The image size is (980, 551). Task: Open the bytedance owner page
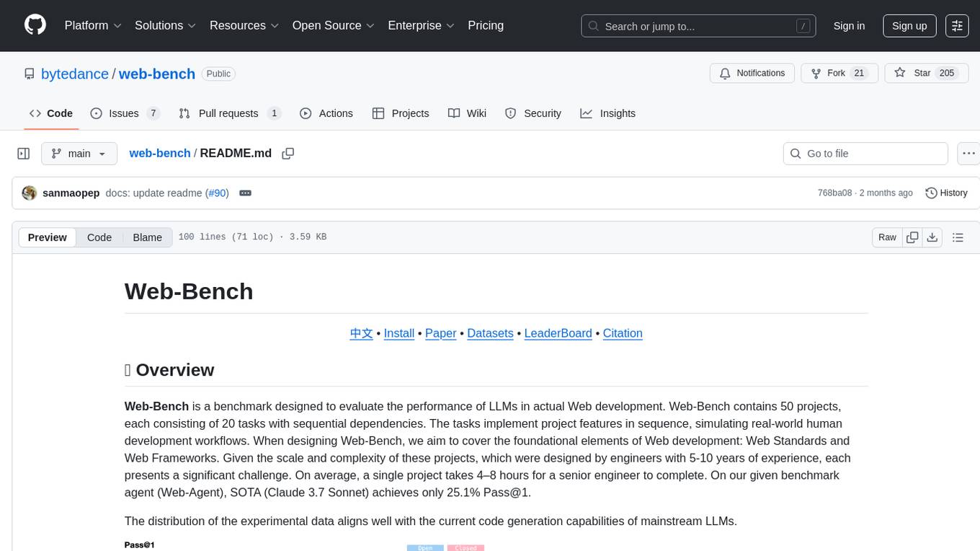[75, 74]
